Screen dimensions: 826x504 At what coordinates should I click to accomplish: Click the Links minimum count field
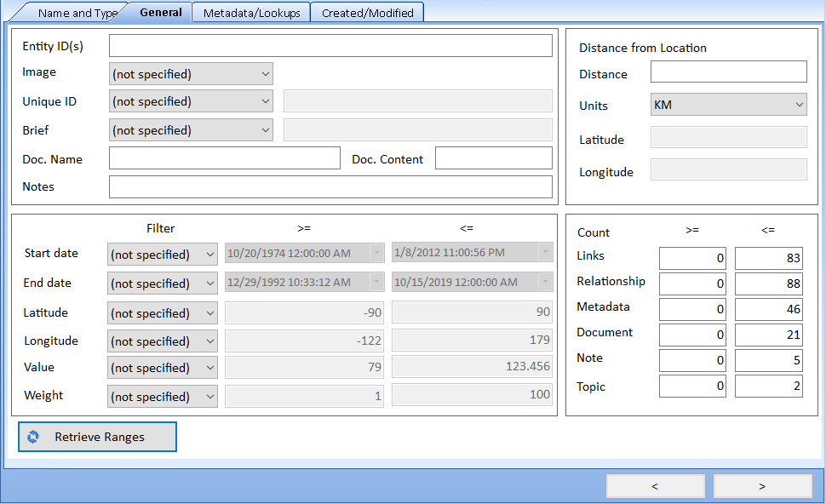692,258
